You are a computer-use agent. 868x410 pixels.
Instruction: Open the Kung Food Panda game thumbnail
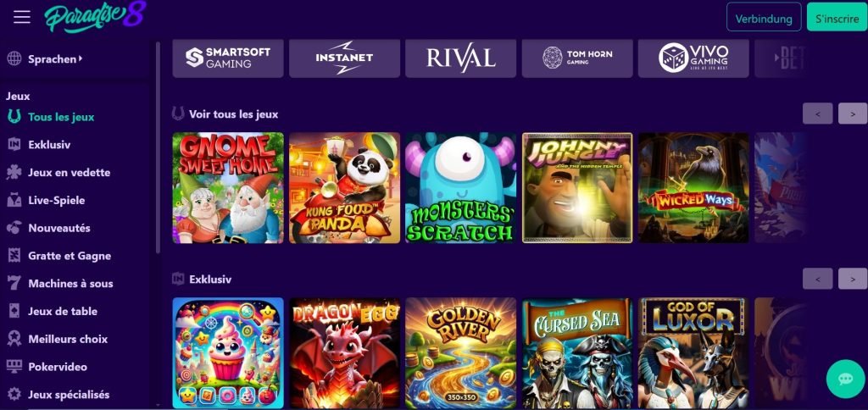click(344, 187)
